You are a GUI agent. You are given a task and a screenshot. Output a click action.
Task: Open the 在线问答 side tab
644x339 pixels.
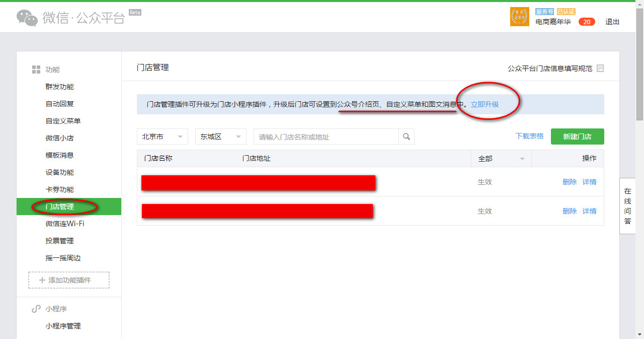point(627,206)
